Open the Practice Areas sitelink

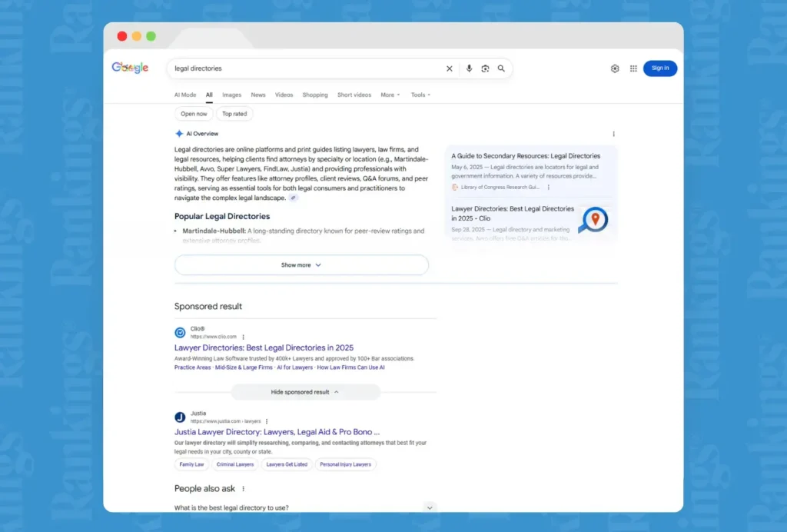[x=192, y=367]
